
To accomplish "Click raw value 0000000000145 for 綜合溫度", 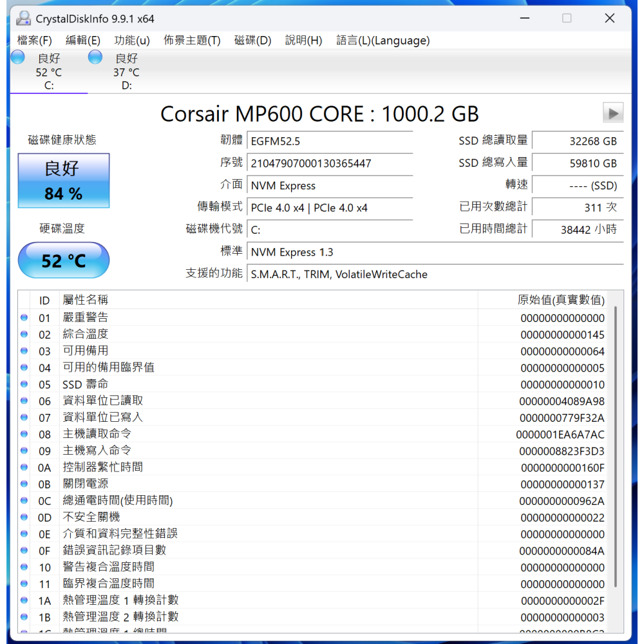I will coord(562,335).
